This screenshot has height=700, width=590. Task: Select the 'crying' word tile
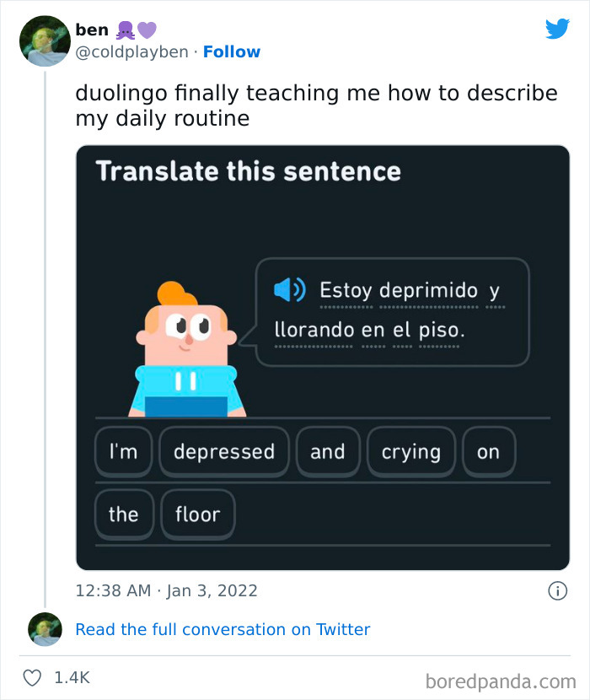coord(411,451)
